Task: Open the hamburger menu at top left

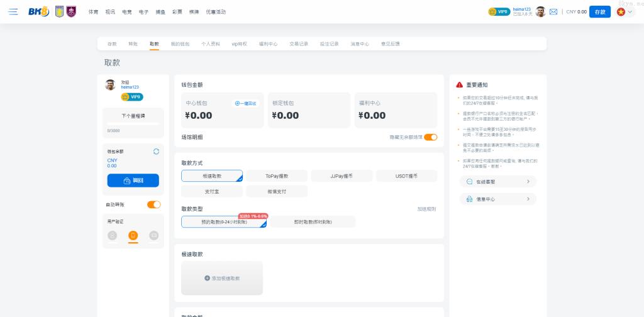Action: coord(13,12)
